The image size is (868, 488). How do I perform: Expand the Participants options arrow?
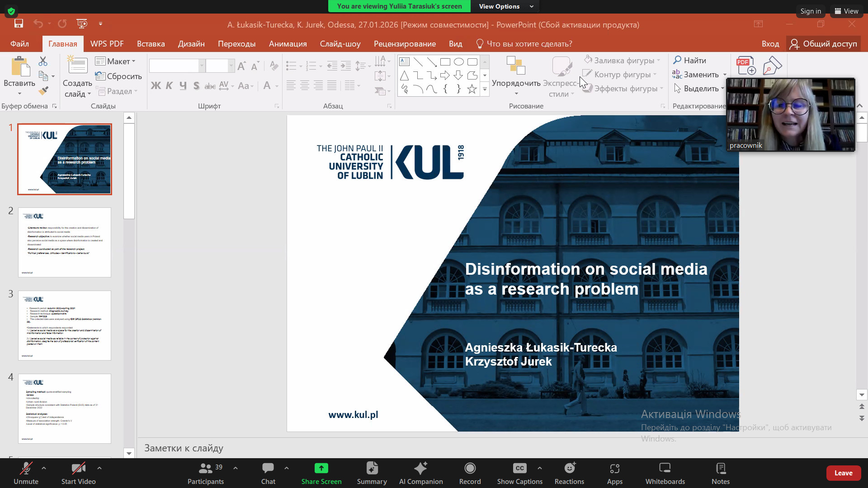(236, 468)
